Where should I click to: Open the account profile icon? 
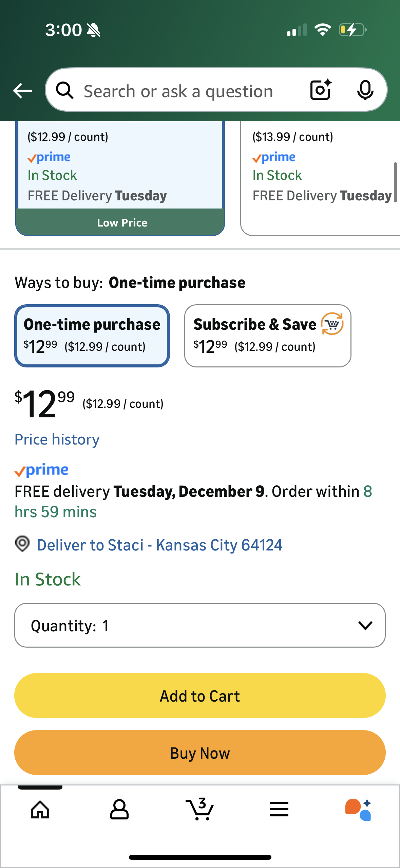119,810
